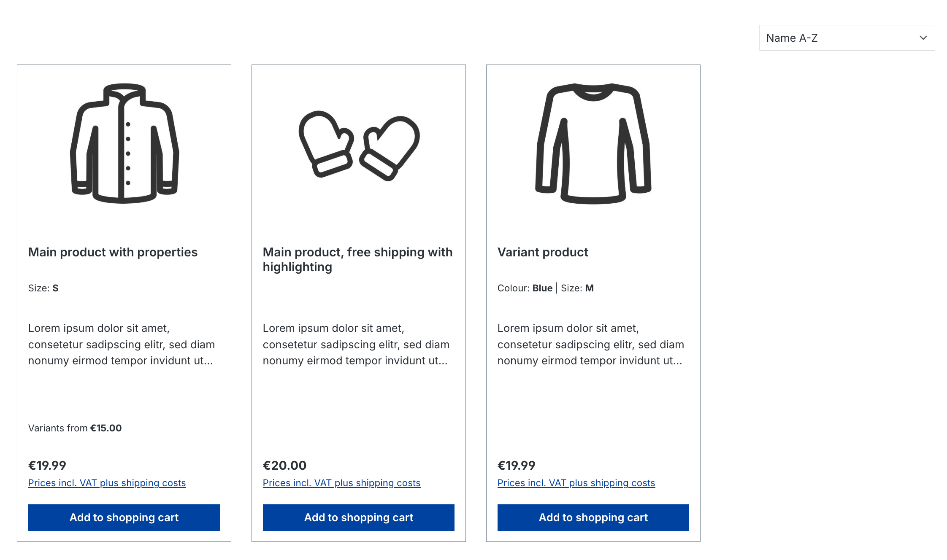
Task: Open the 'Main product with properties' title
Action: click(x=113, y=252)
